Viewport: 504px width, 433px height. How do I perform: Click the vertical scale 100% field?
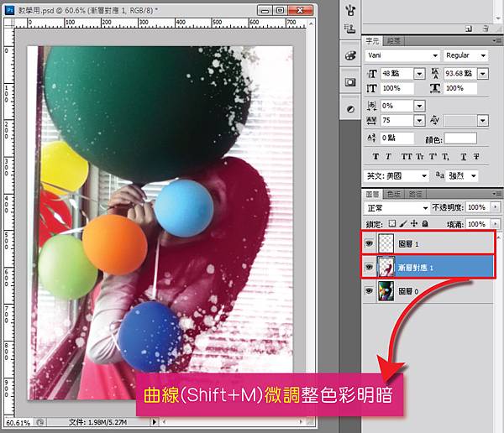[x=397, y=88]
